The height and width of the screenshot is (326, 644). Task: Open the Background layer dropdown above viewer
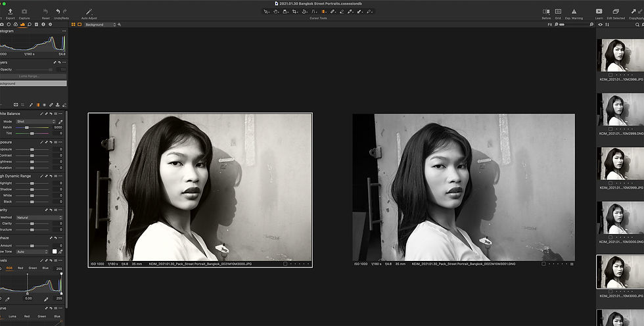(x=100, y=24)
